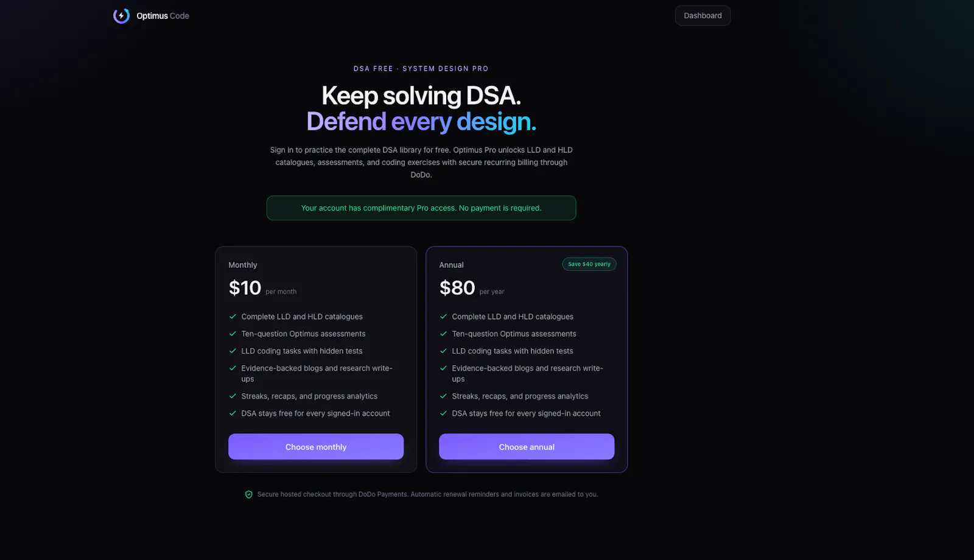
Task: Click checkmark beside Annual DSA stays free
Action: pos(443,413)
